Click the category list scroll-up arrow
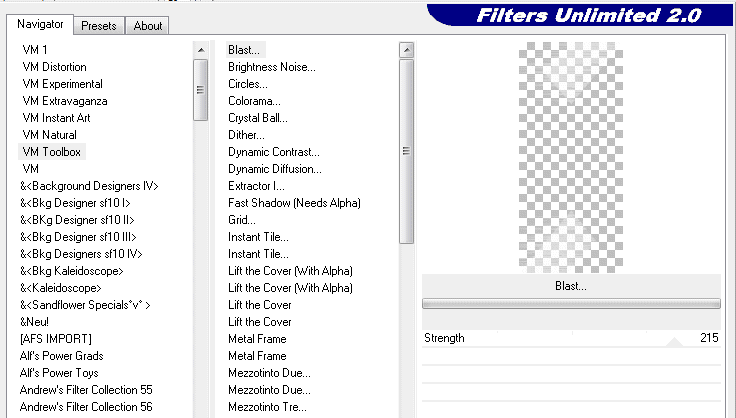This screenshot has width=736, height=418. click(201, 50)
